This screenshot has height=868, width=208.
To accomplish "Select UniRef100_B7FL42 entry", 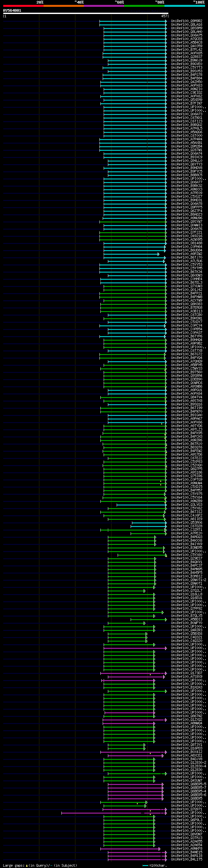I will point(187,50).
